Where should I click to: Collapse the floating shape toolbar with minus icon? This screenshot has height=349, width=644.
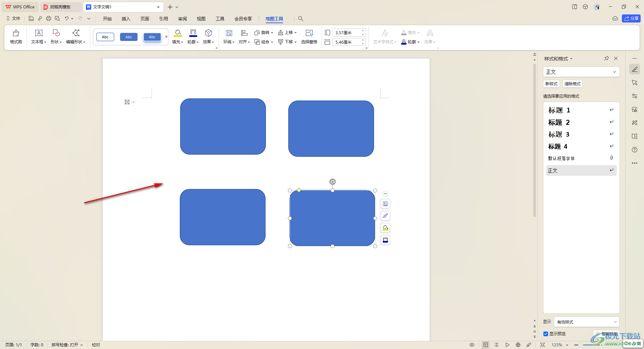click(385, 194)
